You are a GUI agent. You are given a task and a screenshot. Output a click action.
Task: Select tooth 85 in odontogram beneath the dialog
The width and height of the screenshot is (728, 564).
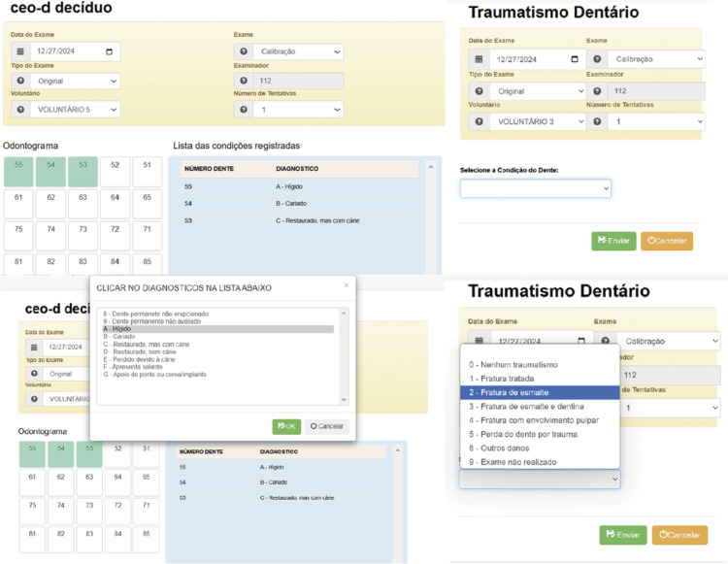(x=146, y=534)
